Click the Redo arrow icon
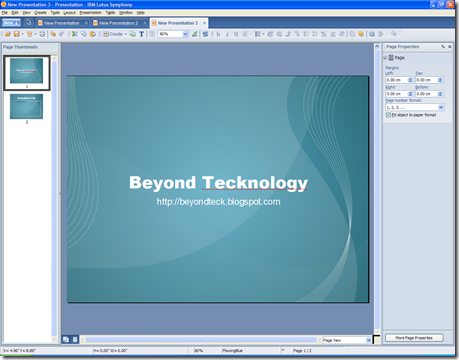 [x=62, y=34]
